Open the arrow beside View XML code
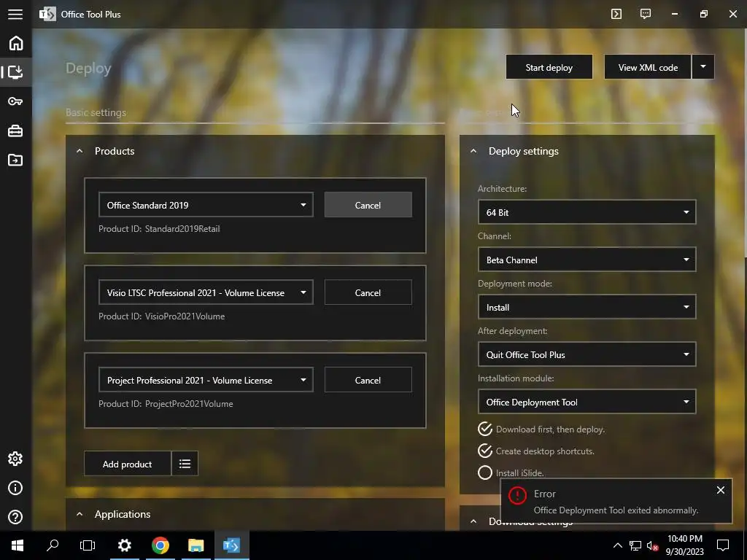This screenshot has height=560, width=747. [703, 66]
